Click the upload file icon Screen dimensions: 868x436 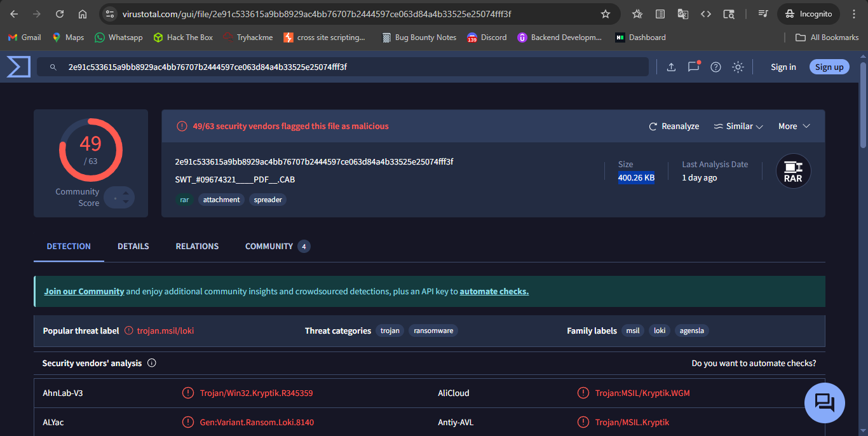pyautogui.click(x=671, y=67)
